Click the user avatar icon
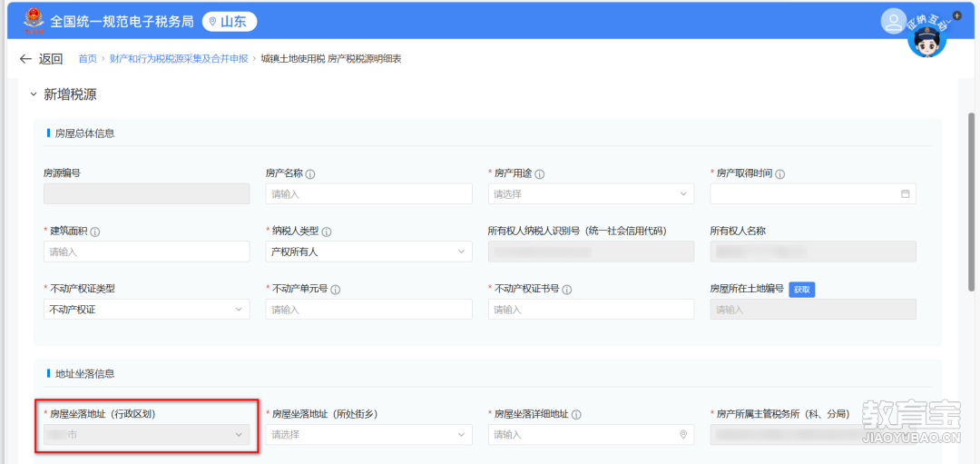The image size is (980, 464). coord(894,21)
